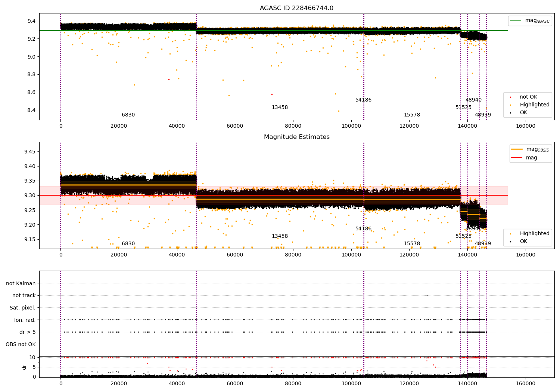560x392 pixels.
Task: Click the "OBS not OK" flag row label
Action: (21, 344)
